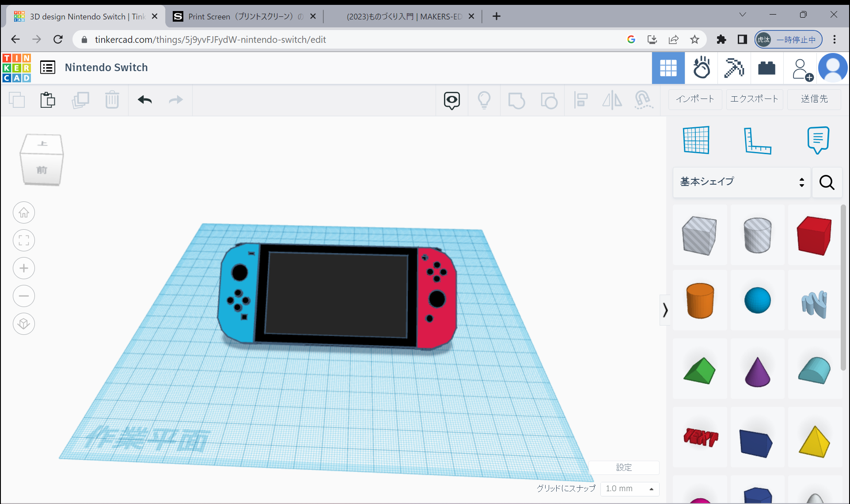Open the Tinkercad dashboard via logo
This screenshot has height=504, width=850.
[x=16, y=68]
